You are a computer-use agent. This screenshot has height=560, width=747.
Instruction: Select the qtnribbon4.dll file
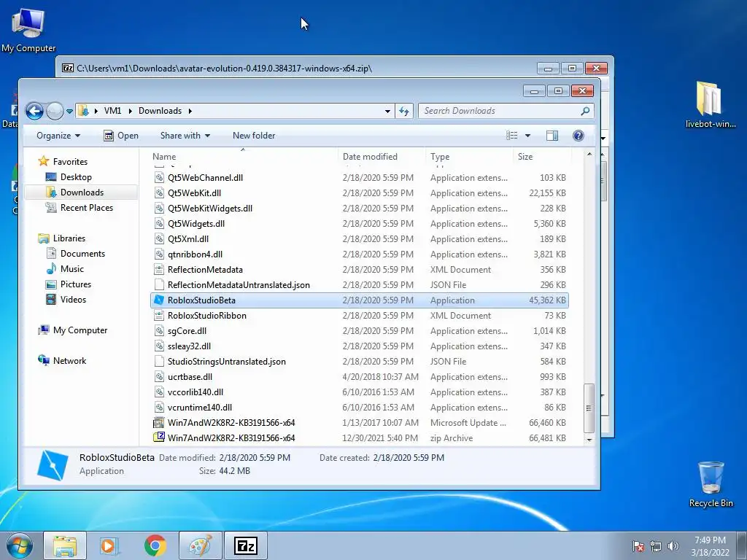pos(195,254)
